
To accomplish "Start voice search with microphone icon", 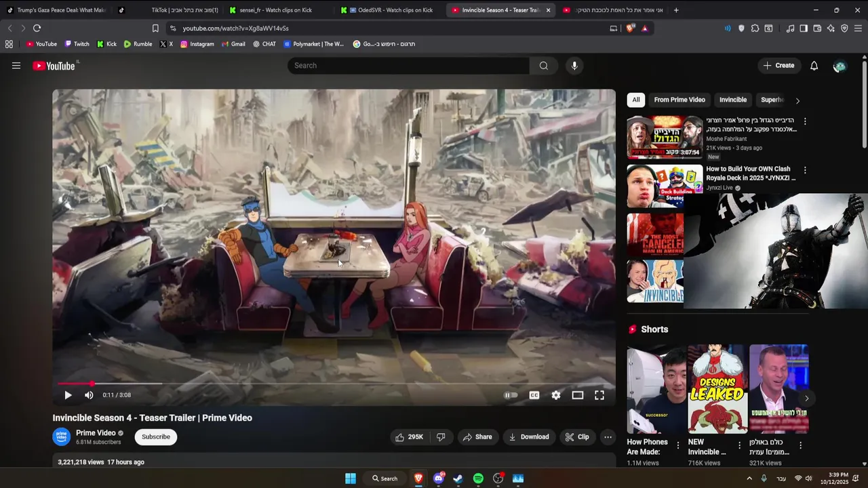I will click(x=574, y=66).
